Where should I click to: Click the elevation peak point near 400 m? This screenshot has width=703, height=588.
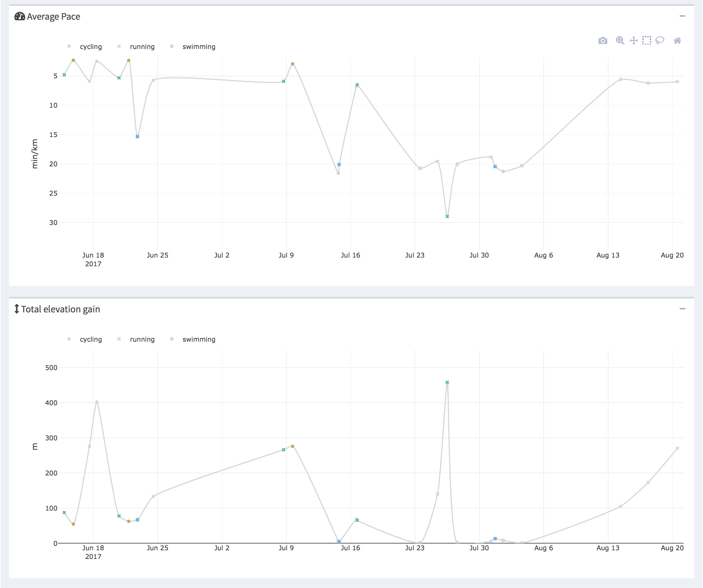coord(96,402)
